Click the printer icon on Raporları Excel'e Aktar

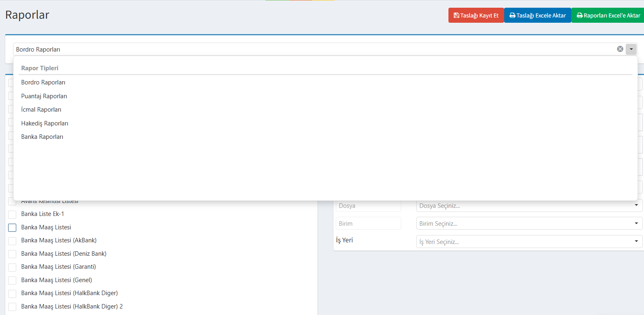579,15
